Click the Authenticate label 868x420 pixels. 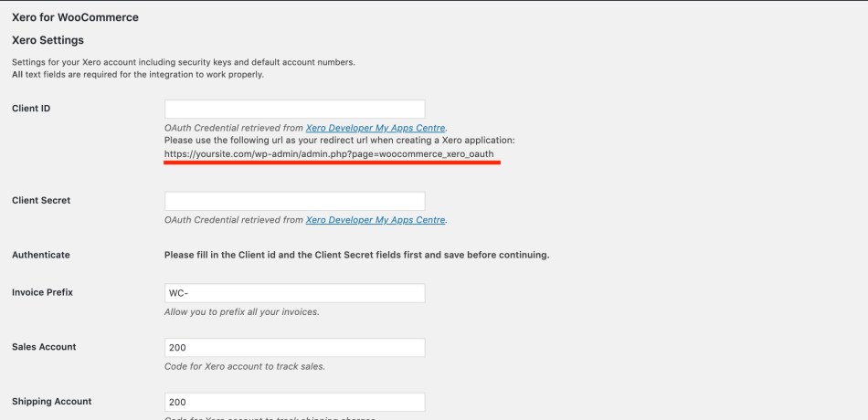(x=41, y=255)
